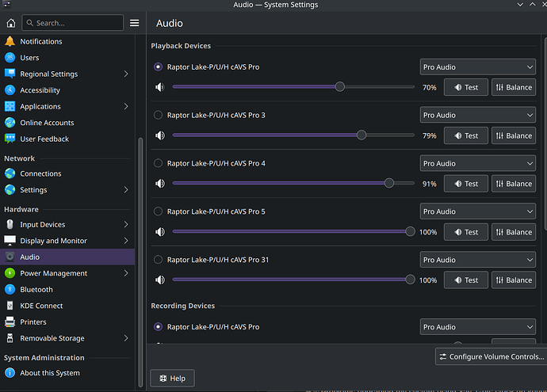Click the Accessibility icon
The image size is (547, 392).
tap(10, 90)
